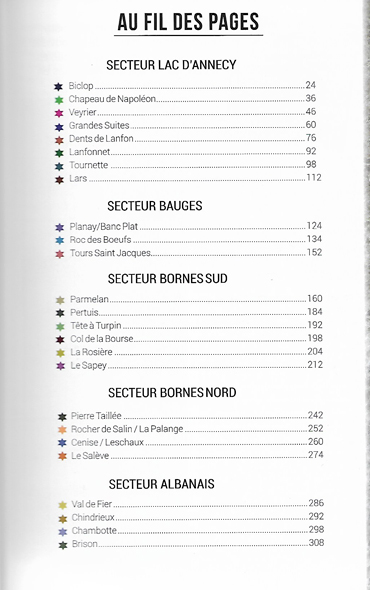Click the yellow star beside Val de Fier

tap(62, 505)
